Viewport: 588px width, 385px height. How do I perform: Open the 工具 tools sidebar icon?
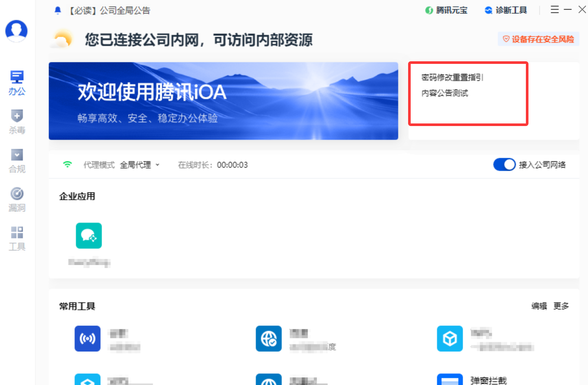(x=17, y=232)
